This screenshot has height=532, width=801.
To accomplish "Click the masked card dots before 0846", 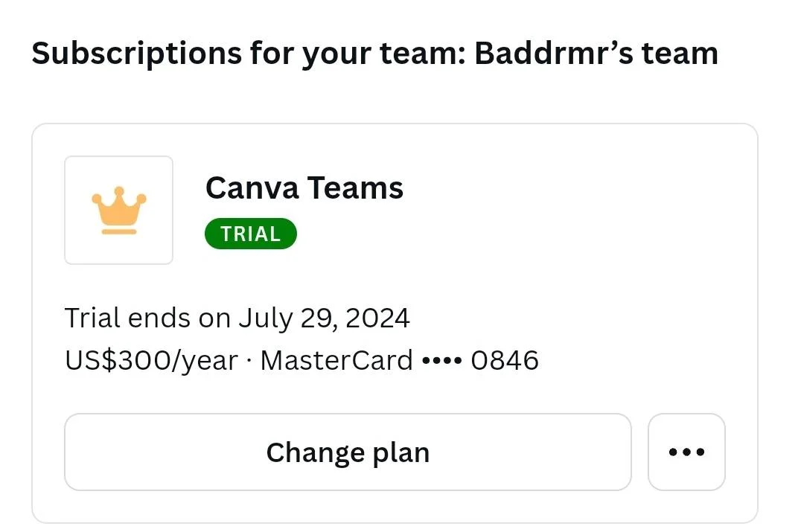I will (x=442, y=361).
